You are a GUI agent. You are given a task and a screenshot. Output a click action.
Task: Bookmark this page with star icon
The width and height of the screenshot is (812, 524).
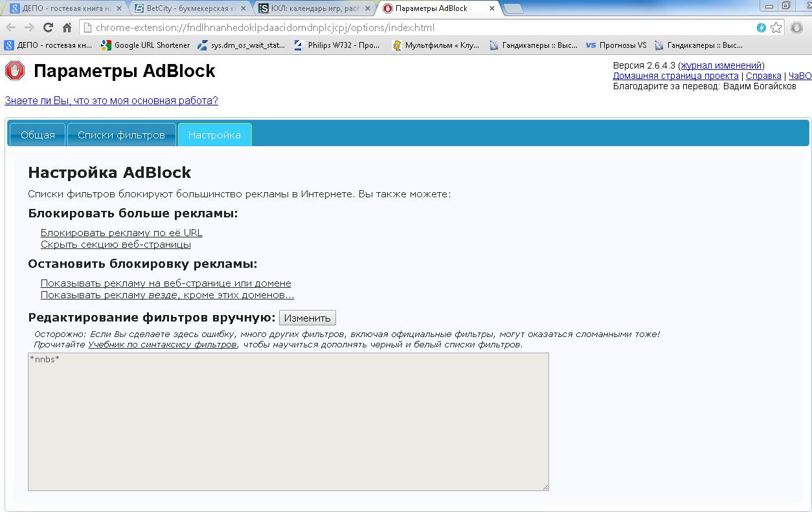pyautogui.click(x=776, y=28)
